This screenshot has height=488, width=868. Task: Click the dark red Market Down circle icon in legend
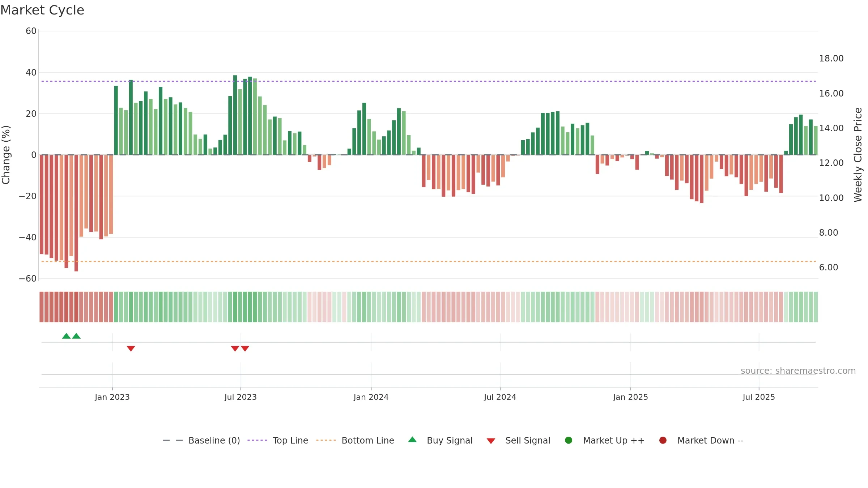(x=663, y=440)
